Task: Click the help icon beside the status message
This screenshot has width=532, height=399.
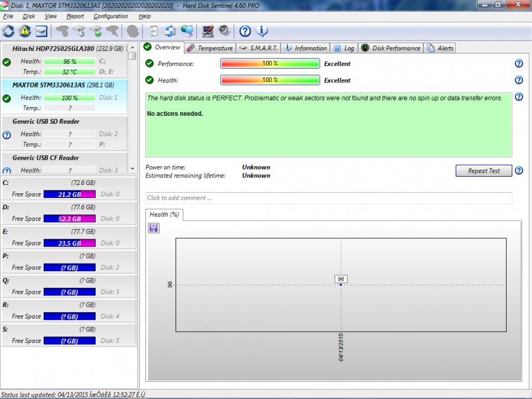Action: (519, 97)
